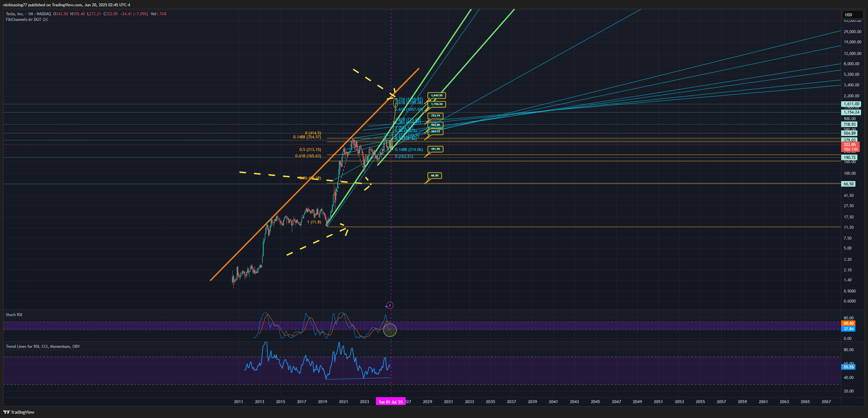Click the 718.93 price axis label
868x418 pixels.
pyautogui.click(x=850, y=124)
